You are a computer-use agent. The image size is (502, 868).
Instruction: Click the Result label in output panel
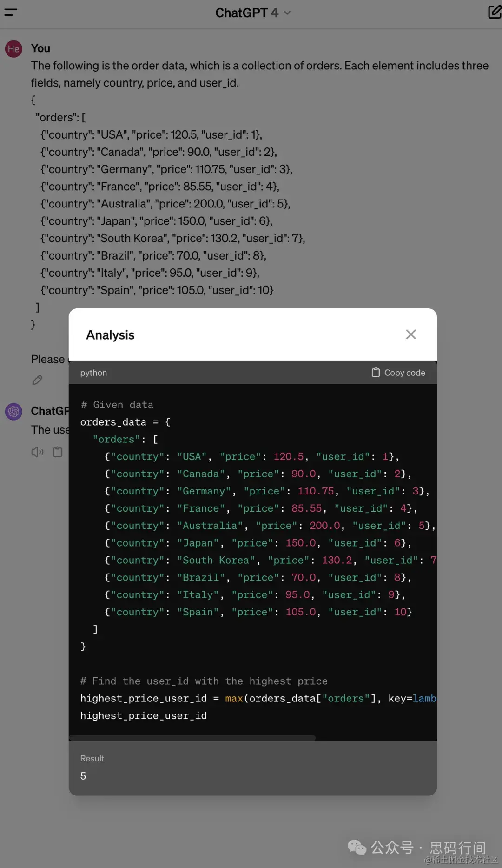(92, 759)
